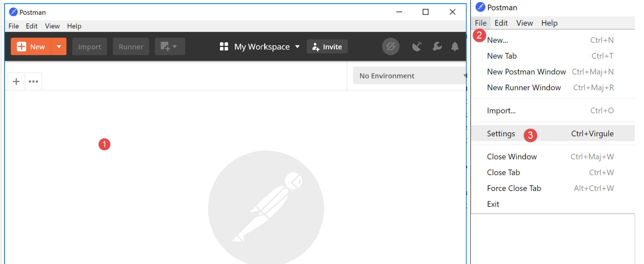Open the capture requests satellite icon
Image resolution: width=644 pixels, height=264 pixels.
click(417, 47)
